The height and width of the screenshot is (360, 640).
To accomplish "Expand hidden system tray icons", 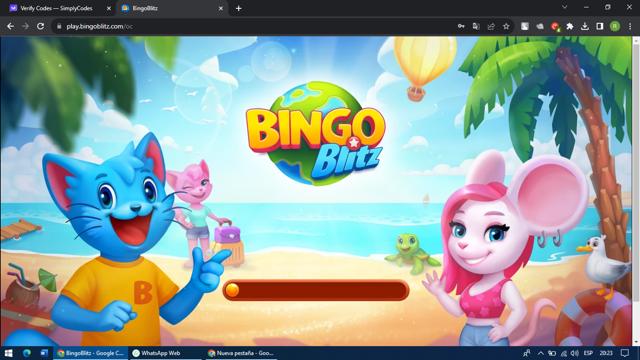I will click(x=540, y=353).
